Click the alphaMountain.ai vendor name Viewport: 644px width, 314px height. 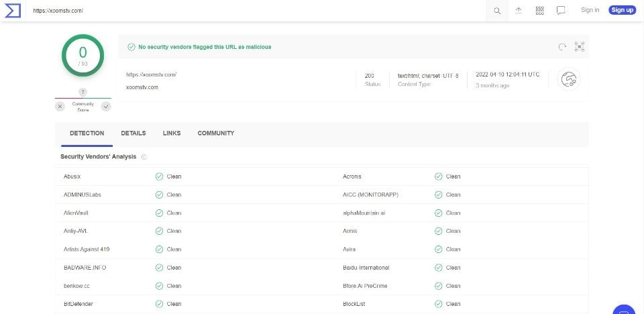point(364,213)
